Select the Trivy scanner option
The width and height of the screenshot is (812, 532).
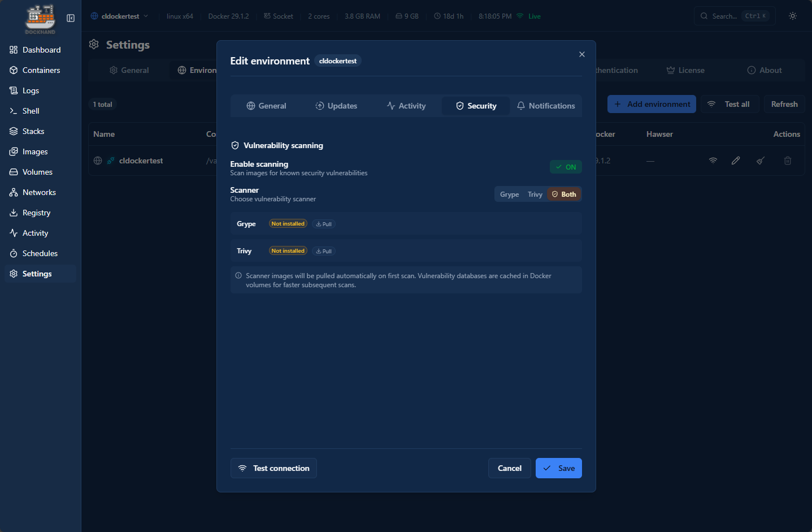pos(535,194)
